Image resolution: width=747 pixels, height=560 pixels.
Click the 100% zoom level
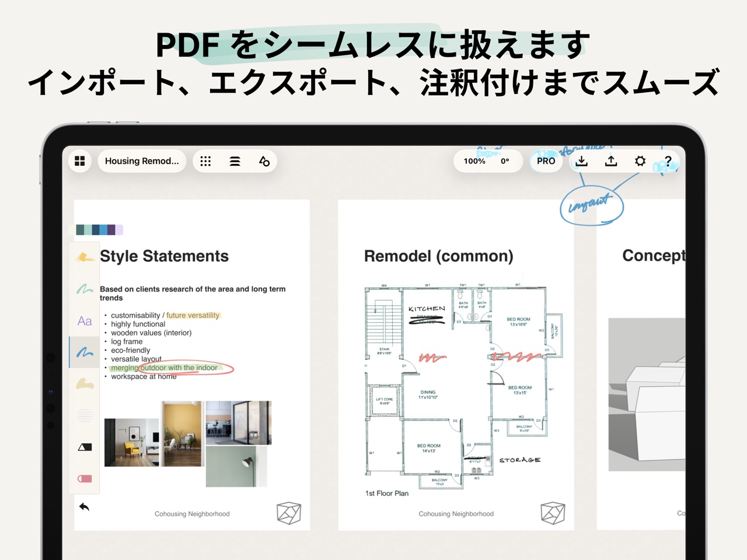(474, 161)
